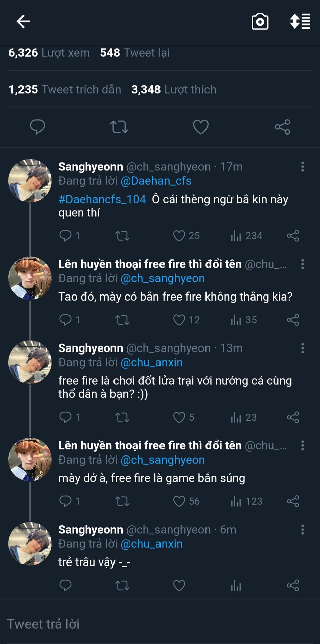
Task: Open the #Daehancfs_104 hashtag
Action: tap(102, 199)
